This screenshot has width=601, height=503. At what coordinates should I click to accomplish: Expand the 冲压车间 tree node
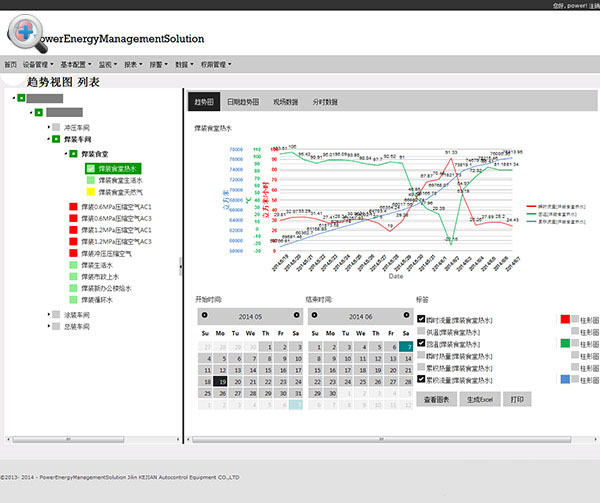49,127
